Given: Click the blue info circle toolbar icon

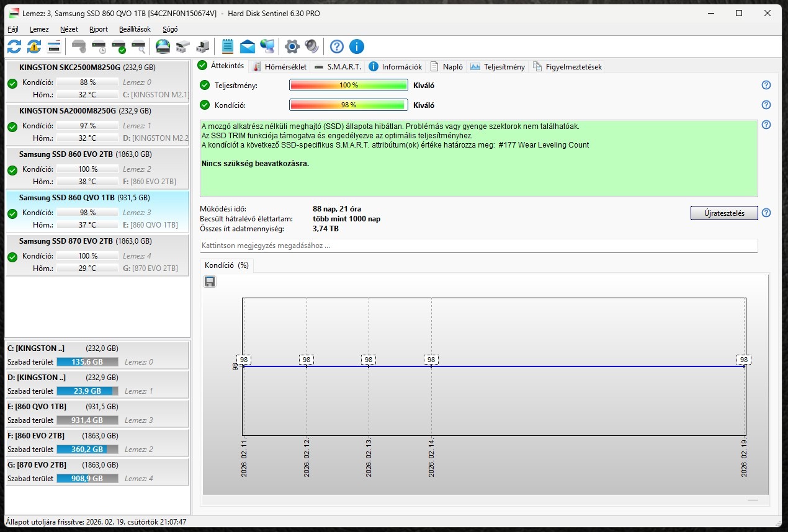Looking at the screenshot, I should 356,47.
